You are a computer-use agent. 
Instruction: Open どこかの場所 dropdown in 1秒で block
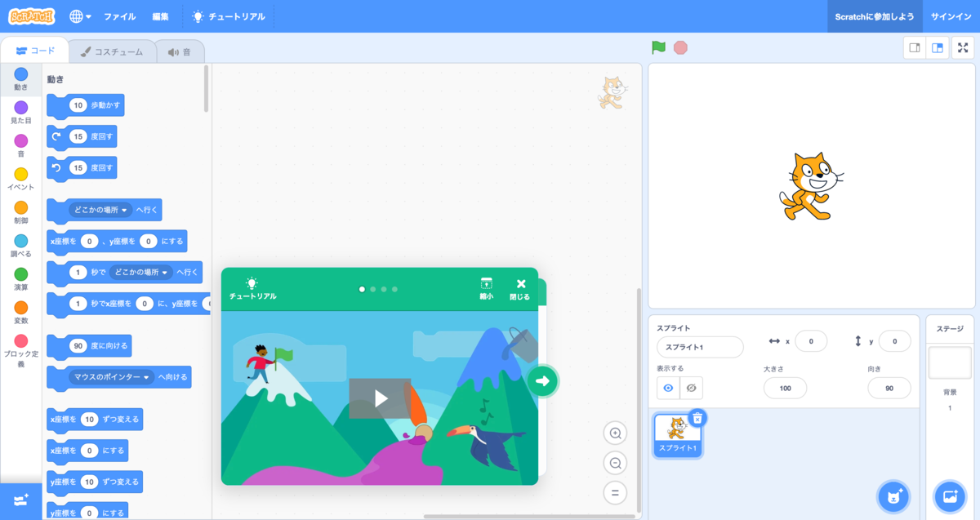141,272
